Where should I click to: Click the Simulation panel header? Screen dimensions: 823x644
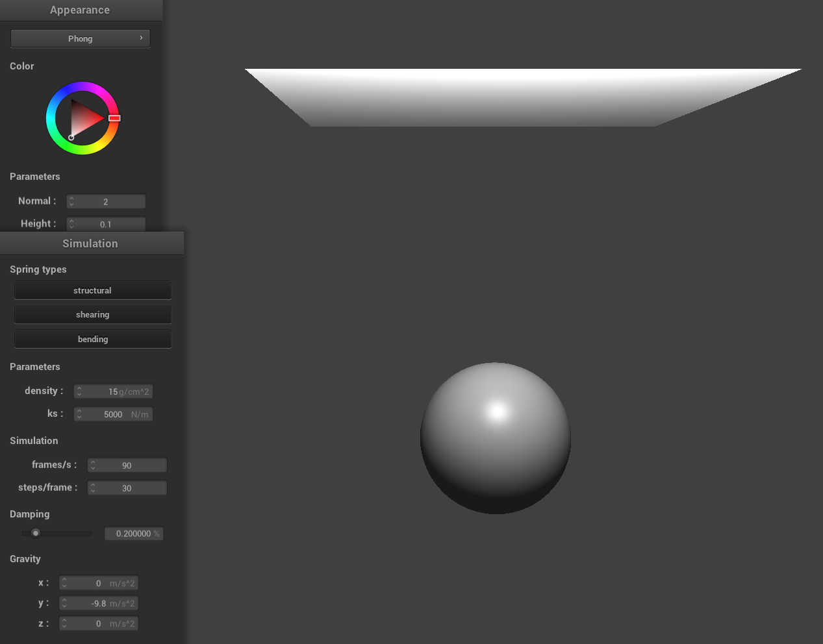point(90,243)
